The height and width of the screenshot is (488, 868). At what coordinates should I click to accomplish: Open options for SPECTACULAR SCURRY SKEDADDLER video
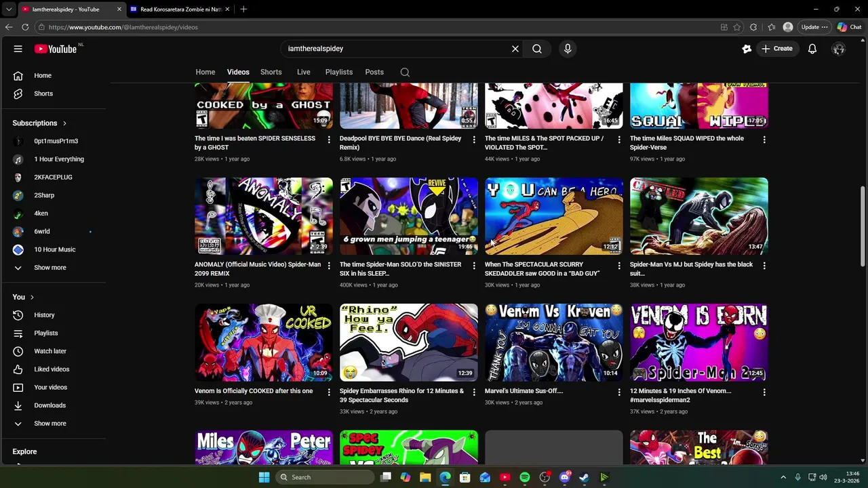pos(619,266)
